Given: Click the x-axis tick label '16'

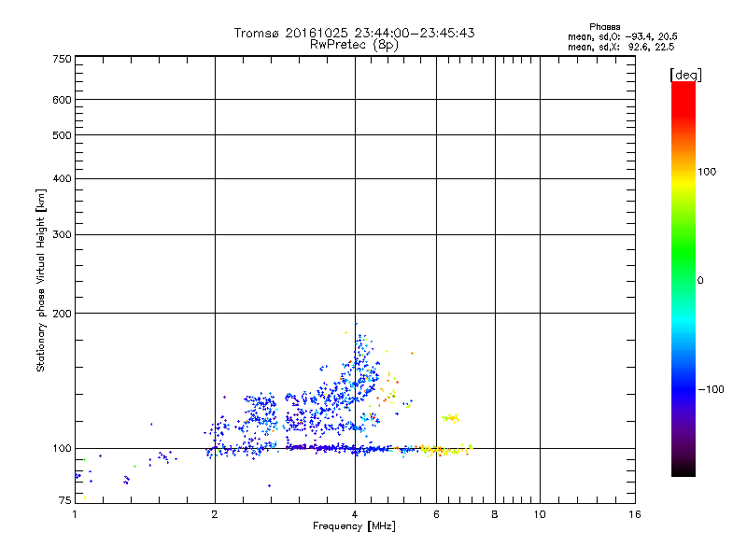Looking at the screenshot, I should pyautogui.click(x=635, y=514).
